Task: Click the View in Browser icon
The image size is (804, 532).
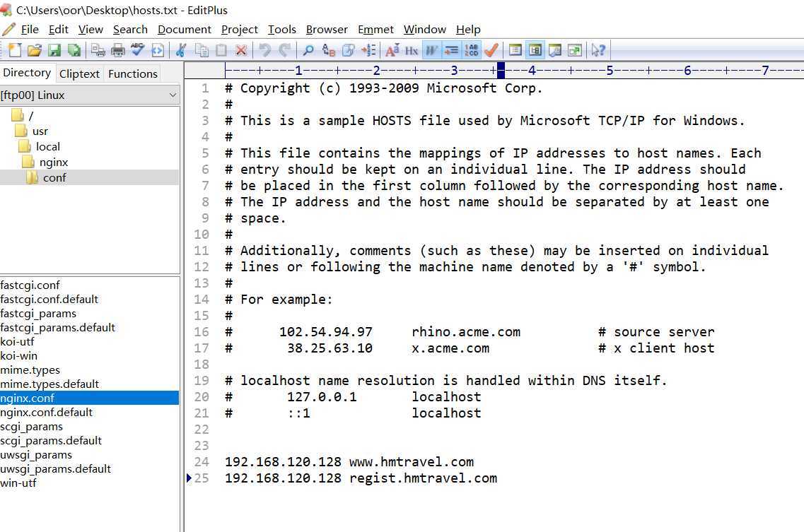Action: pyautogui.click(x=158, y=49)
